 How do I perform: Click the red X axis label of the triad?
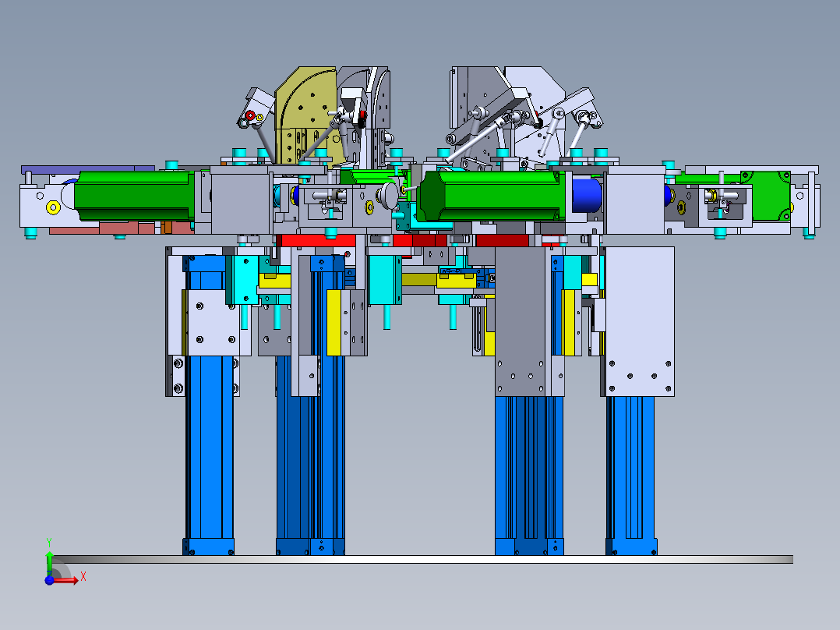point(83,577)
